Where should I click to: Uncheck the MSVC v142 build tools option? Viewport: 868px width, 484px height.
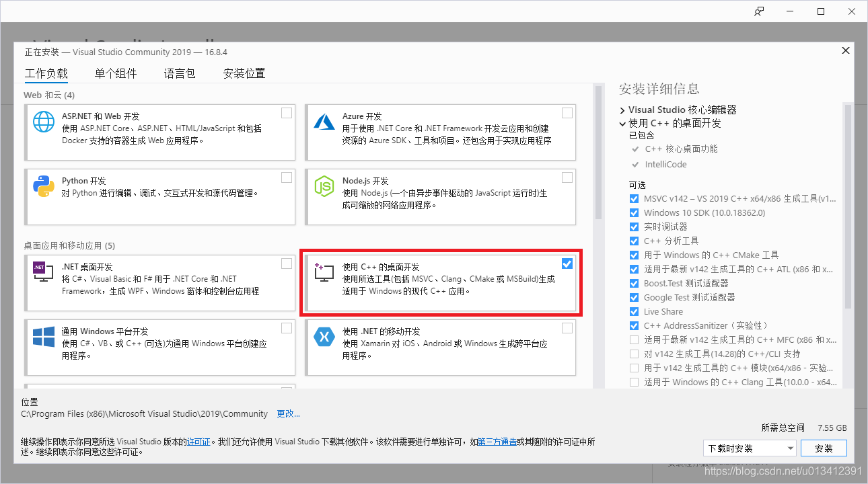[634, 199]
